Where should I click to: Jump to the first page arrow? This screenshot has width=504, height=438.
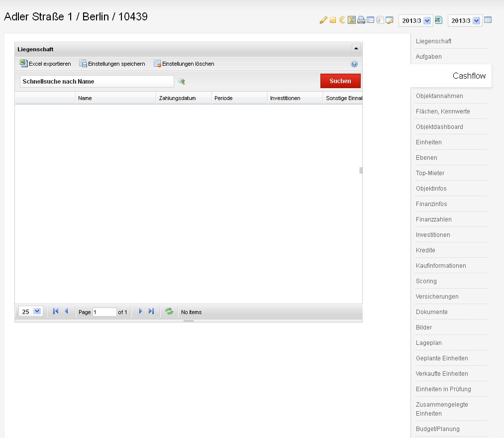(56, 312)
